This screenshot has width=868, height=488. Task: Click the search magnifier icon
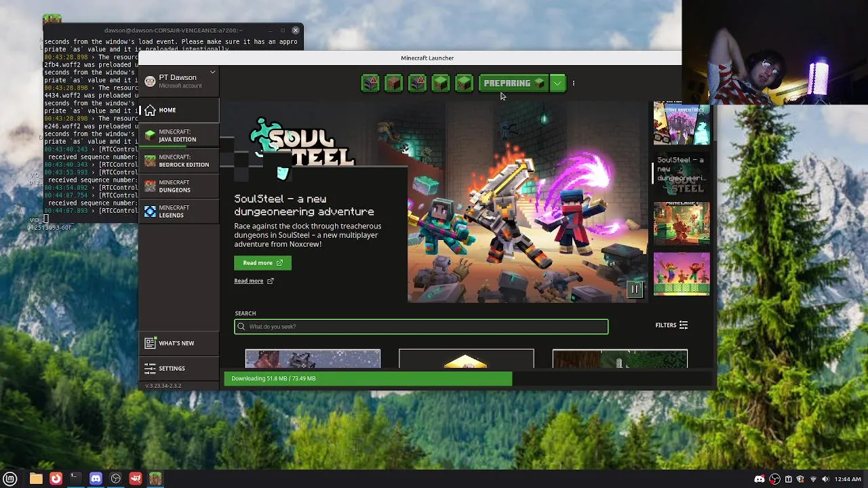point(241,327)
